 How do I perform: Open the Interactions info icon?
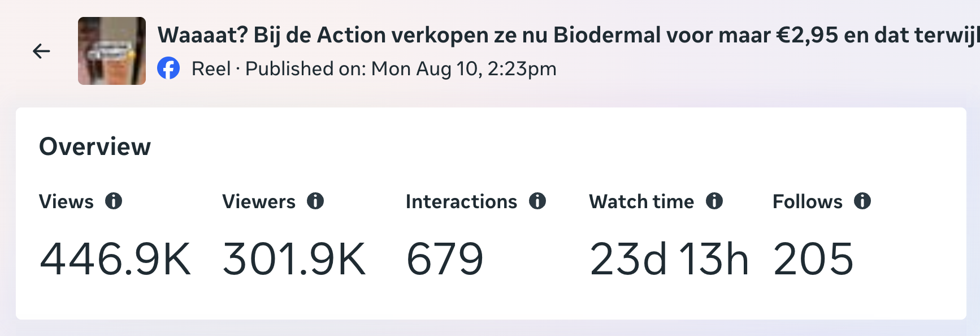[537, 201]
